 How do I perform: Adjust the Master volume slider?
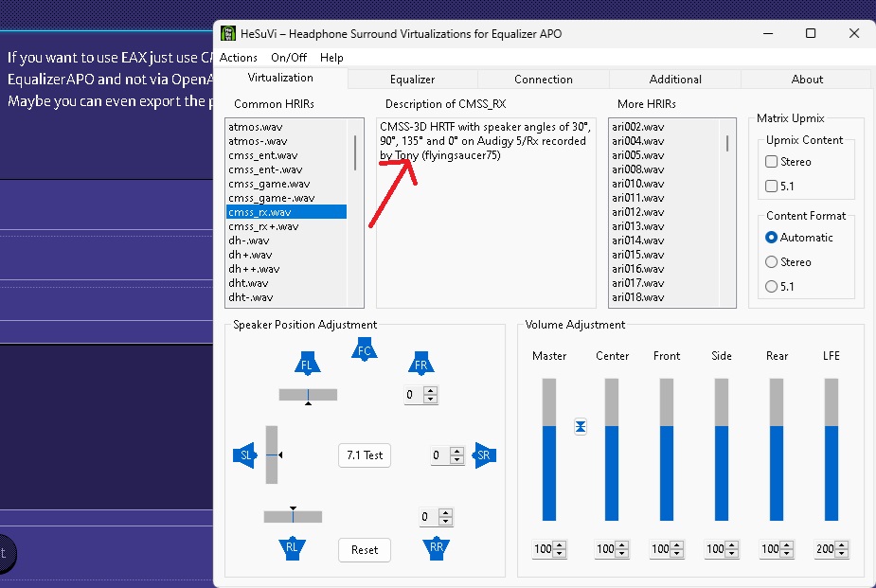point(549,450)
